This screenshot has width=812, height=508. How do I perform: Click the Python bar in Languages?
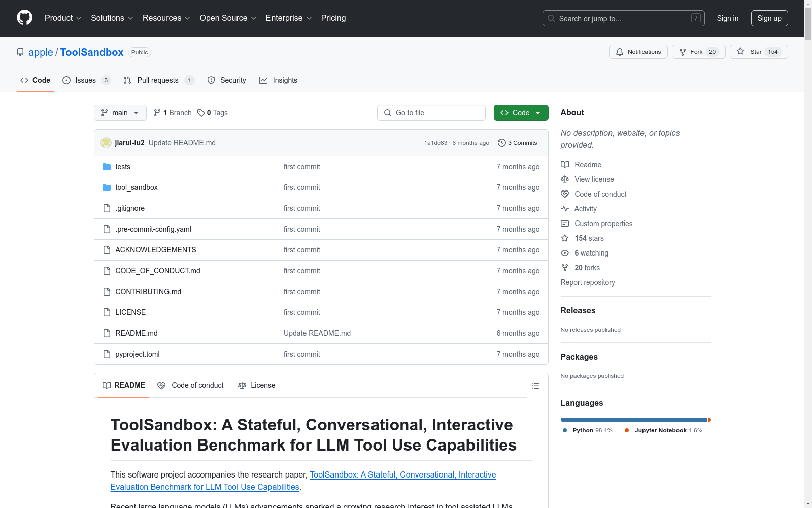[634, 420]
